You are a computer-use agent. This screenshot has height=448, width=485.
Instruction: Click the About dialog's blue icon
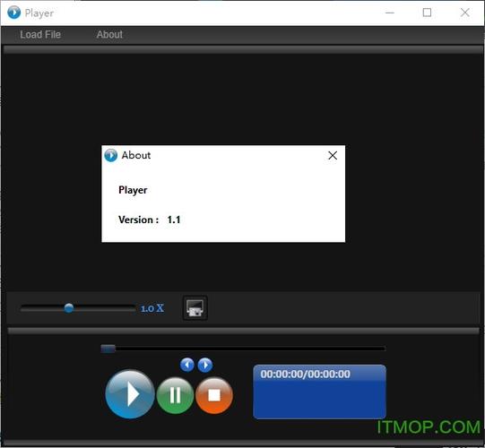[111, 155]
